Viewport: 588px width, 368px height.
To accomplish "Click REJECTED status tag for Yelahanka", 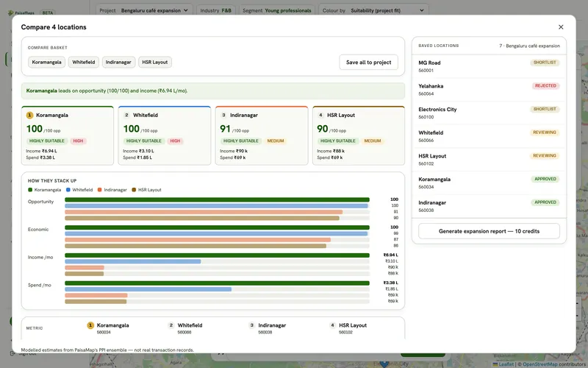I will click(545, 86).
